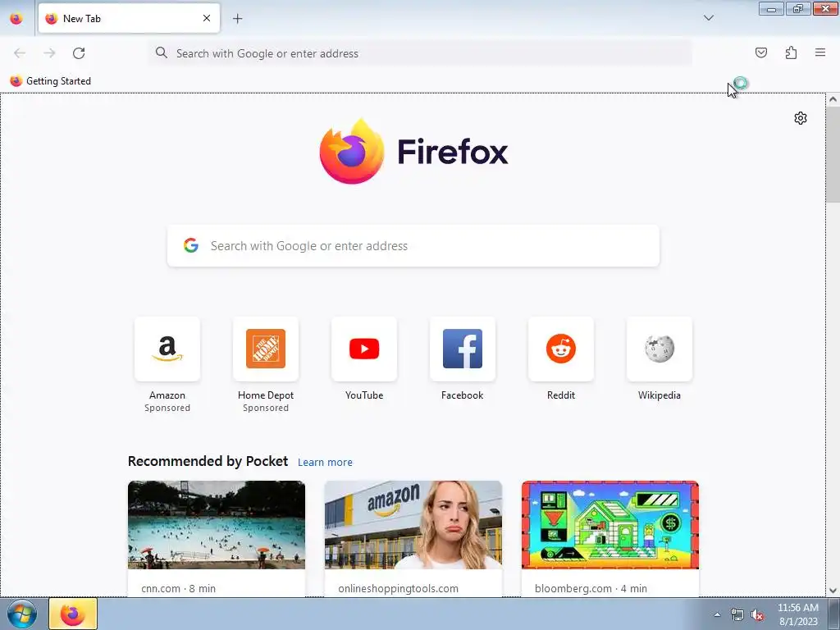Viewport: 840px width, 630px height.
Task: Open Getting Started bookmark
Action: pos(50,81)
